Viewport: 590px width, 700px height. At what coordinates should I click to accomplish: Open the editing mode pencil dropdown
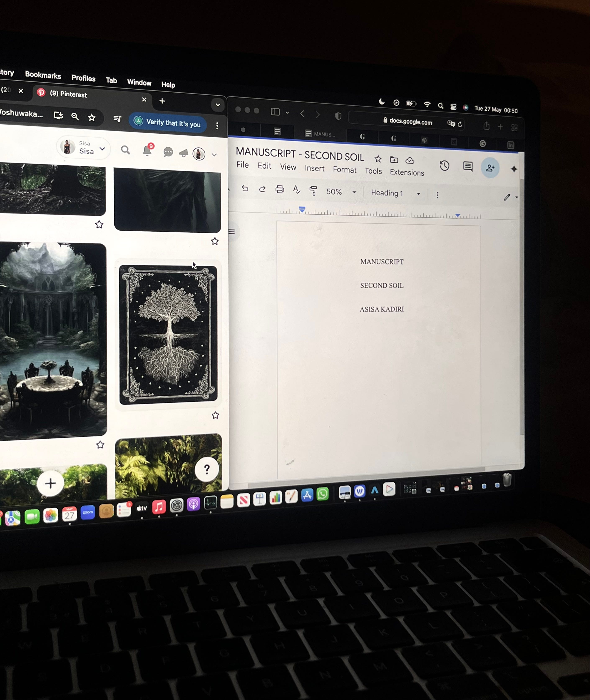coord(511,197)
